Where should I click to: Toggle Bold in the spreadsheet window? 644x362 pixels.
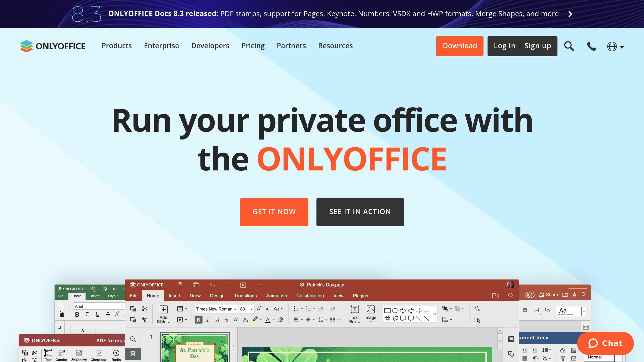coord(77,314)
